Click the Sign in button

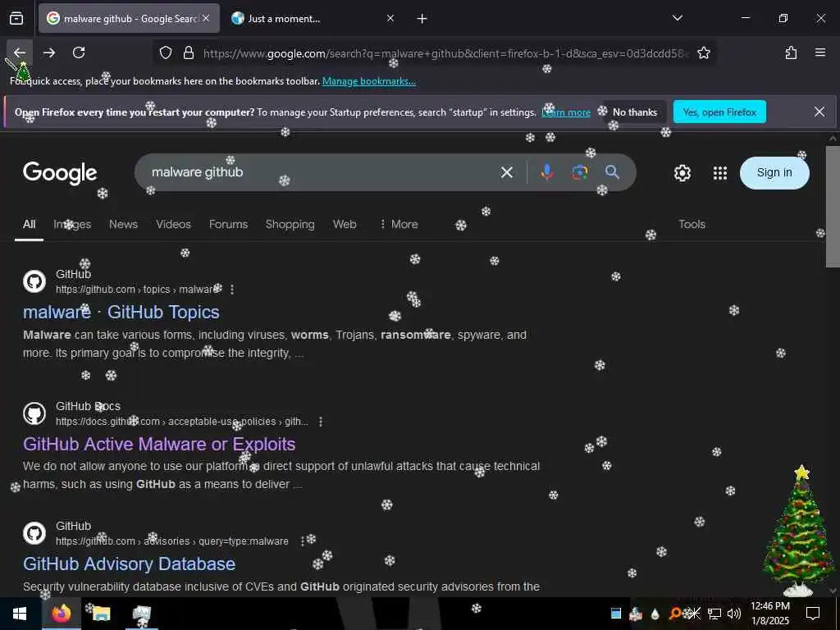(x=774, y=172)
